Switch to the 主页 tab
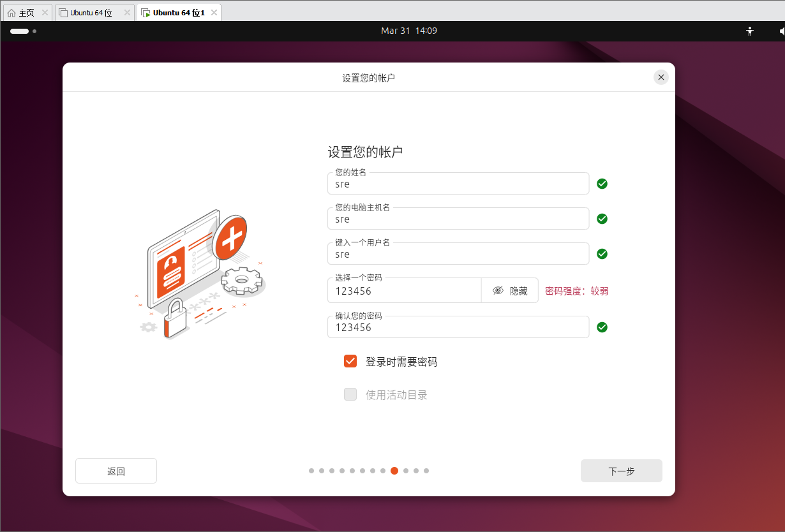The width and height of the screenshot is (785, 532). pyautogui.click(x=27, y=13)
